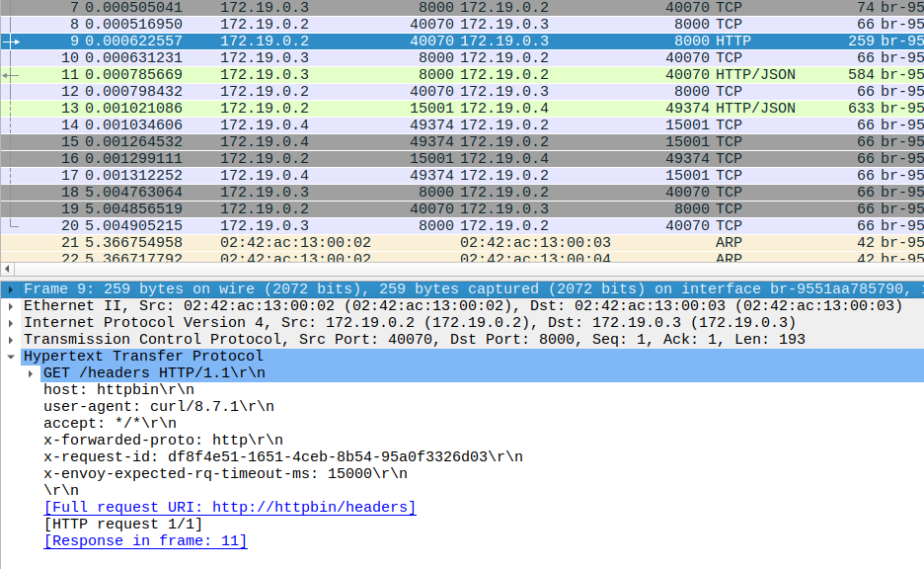The height and width of the screenshot is (569, 924).
Task: Select the 'Ethernet II, Src' summary text
Action: tap(463, 306)
